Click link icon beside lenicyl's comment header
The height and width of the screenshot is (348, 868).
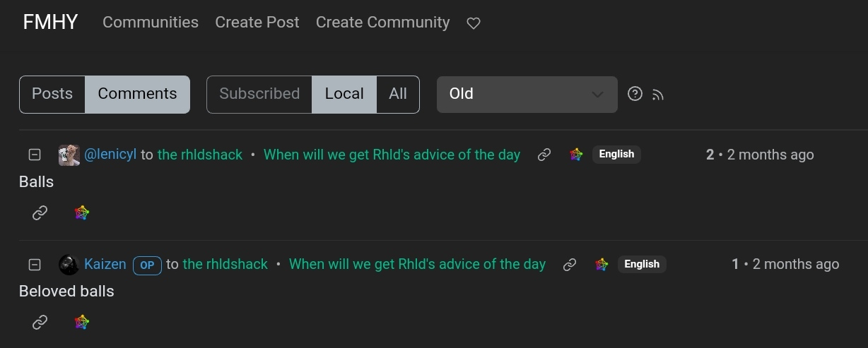544,155
